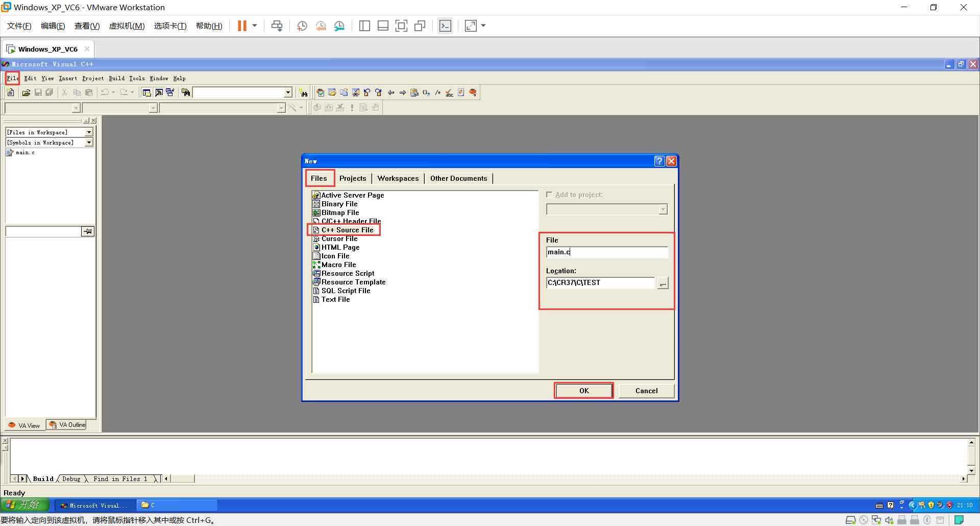Click the Window List toolbar icon

click(x=170, y=92)
